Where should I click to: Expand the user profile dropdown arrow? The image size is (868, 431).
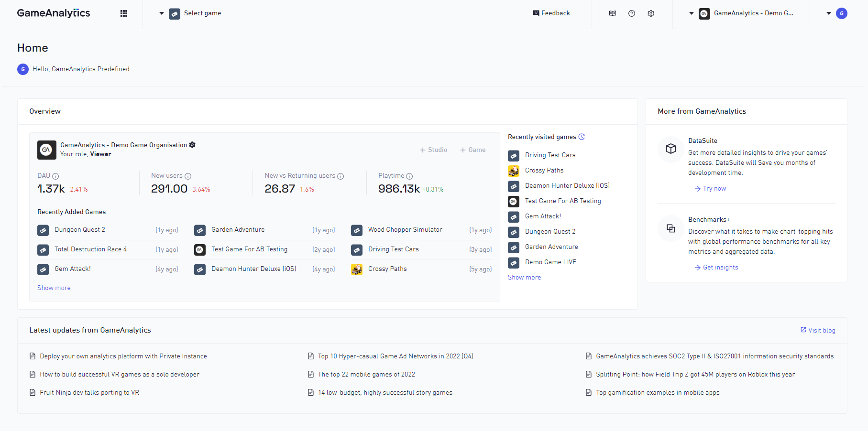(x=829, y=13)
